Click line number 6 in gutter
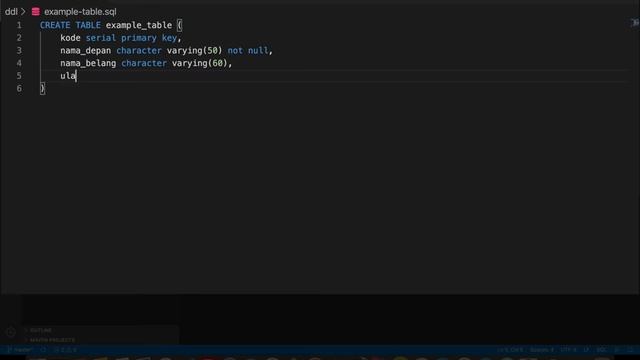The image size is (640, 360). [x=19, y=89]
